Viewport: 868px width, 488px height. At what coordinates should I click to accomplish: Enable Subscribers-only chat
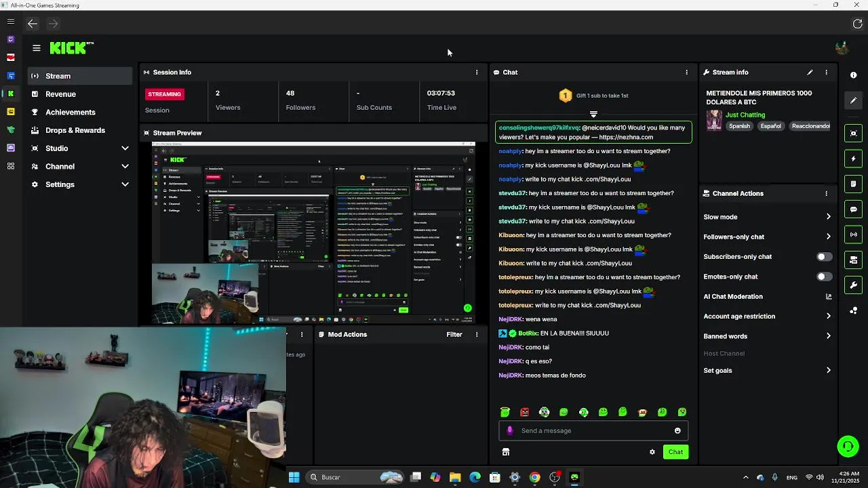(x=824, y=257)
